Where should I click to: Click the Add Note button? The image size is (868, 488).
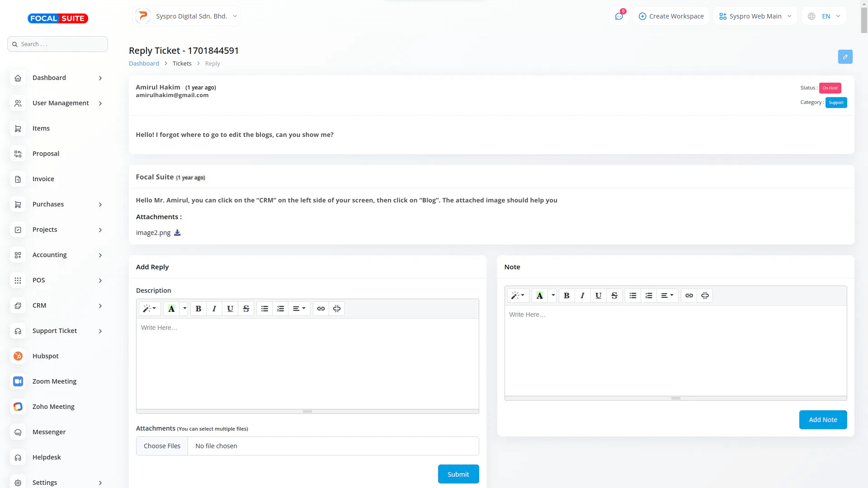click(x=823, y=420)
